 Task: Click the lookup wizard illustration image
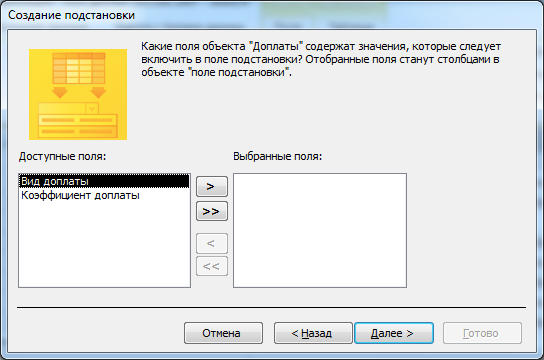tap(78, 94)
